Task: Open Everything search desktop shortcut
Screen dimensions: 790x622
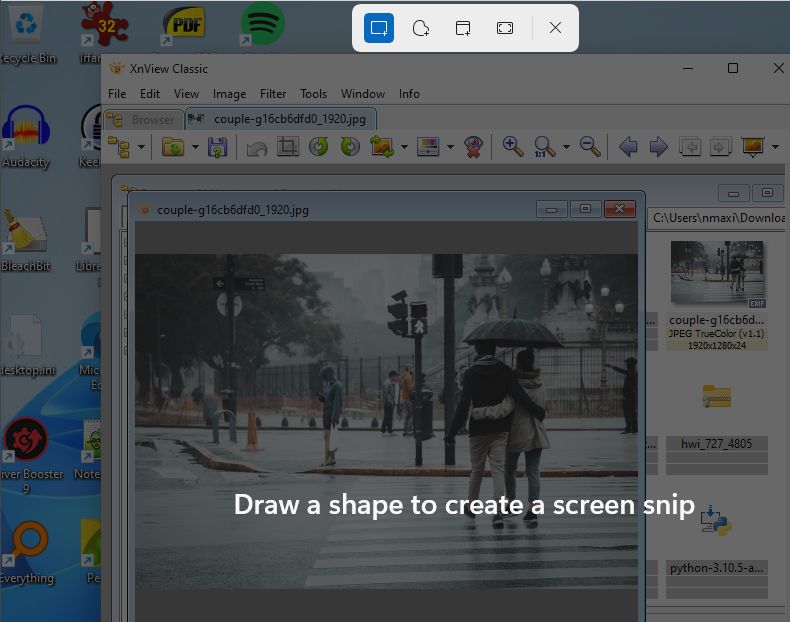Action: (27, 553)
